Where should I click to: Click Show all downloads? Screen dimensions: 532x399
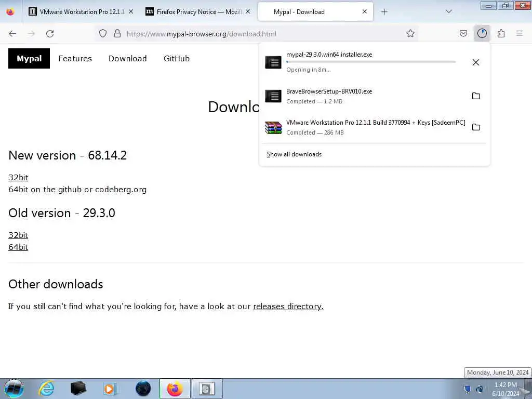pyautogui.click(x=294, y=154)
